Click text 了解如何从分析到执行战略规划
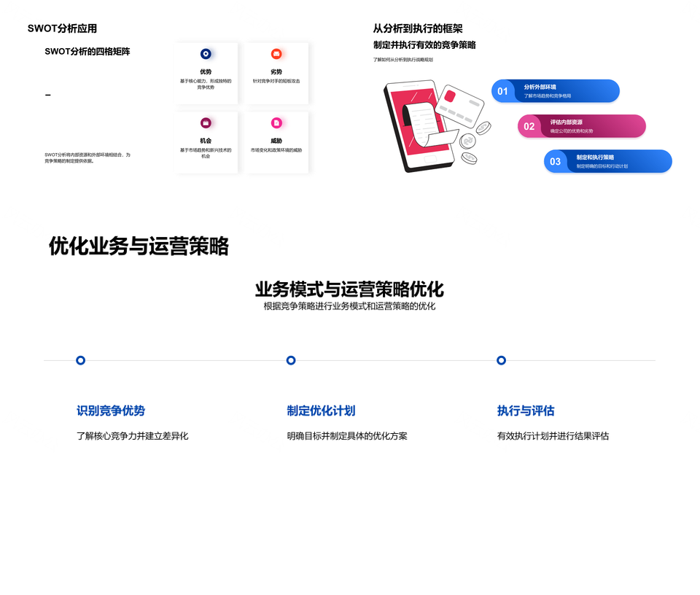Viewport: 700px width, 595px height. click(403, 59)
